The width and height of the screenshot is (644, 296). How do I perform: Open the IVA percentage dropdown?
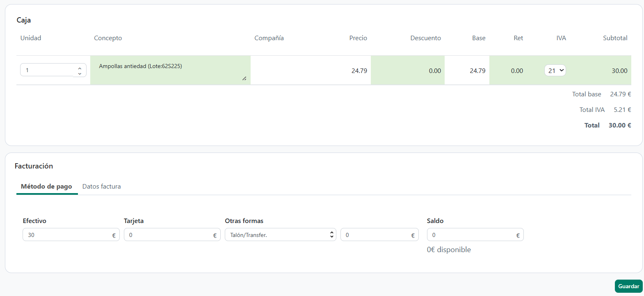(x=555, y=71)
